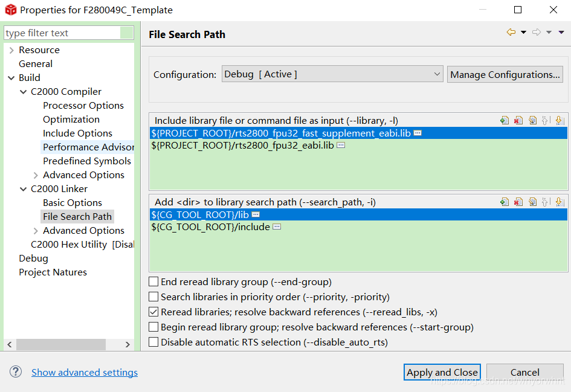This screenshot has width=571, height=392.
Task: Click the Add icon in library file list
Action: coord(505,120)
